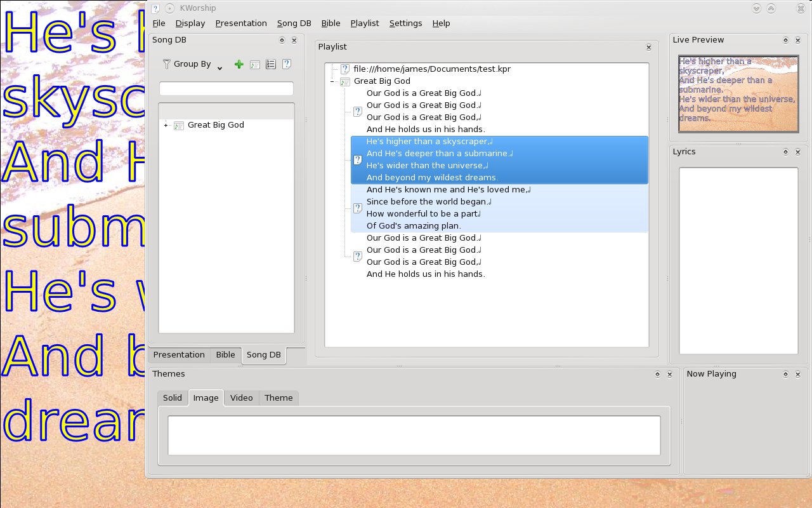The image size is (812, 508).
Task: Click the question mark icon in Song DB toolbar
Action: tap(287, 64)
